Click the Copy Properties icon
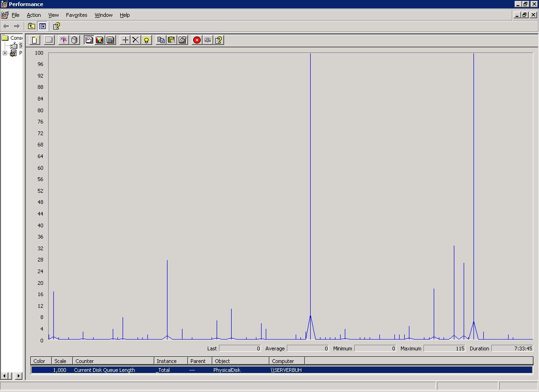Viewport: 539px width, 392px height. pos(161,40)
